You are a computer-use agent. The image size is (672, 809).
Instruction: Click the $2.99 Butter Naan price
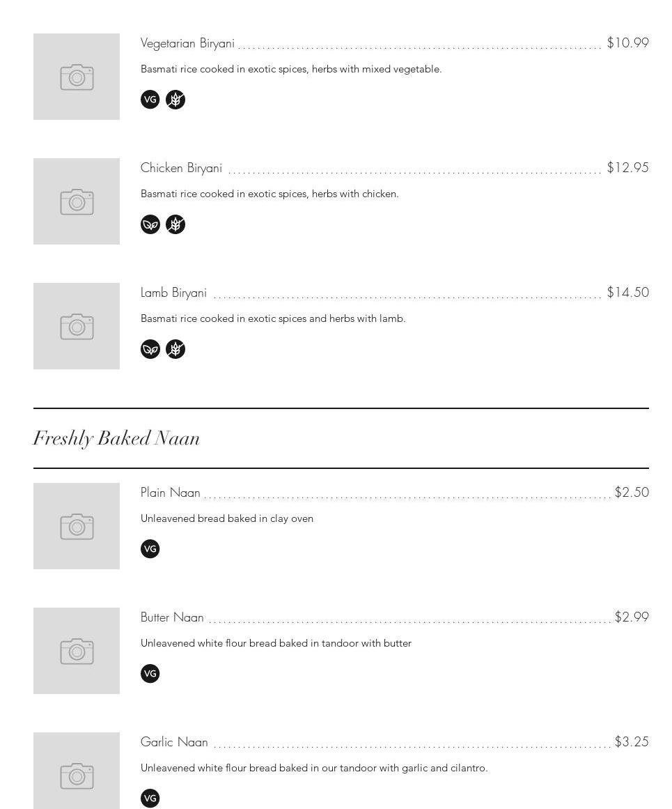[632, 617]
